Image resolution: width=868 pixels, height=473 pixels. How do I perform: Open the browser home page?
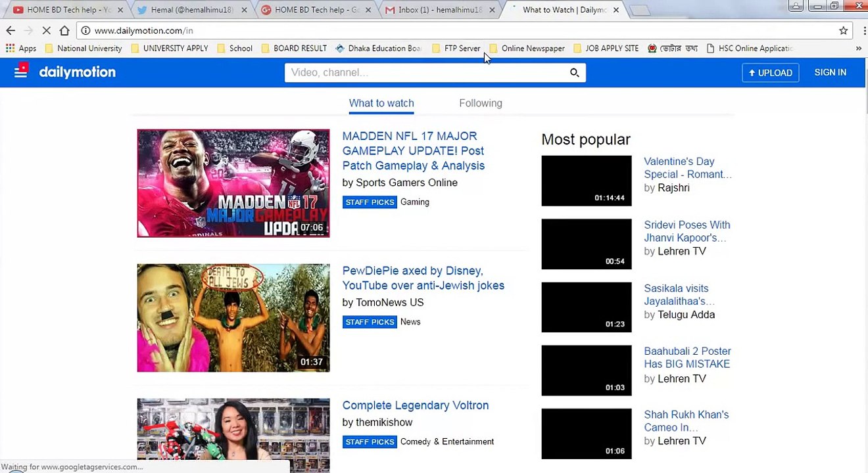tap(64, 30)
